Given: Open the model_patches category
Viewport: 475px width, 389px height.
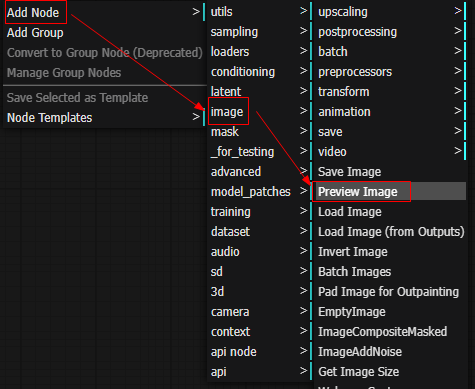Looking at the screenshot, I should [260, 192].
